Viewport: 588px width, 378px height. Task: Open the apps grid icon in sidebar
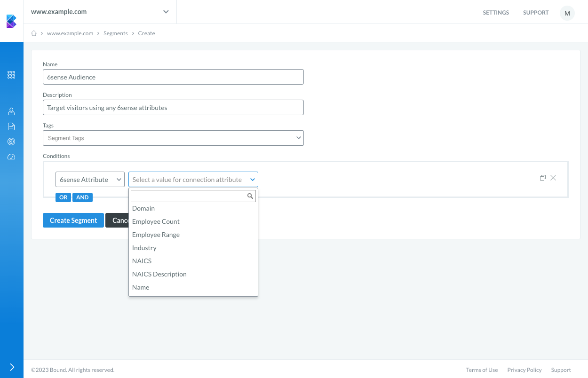(11, 75)
